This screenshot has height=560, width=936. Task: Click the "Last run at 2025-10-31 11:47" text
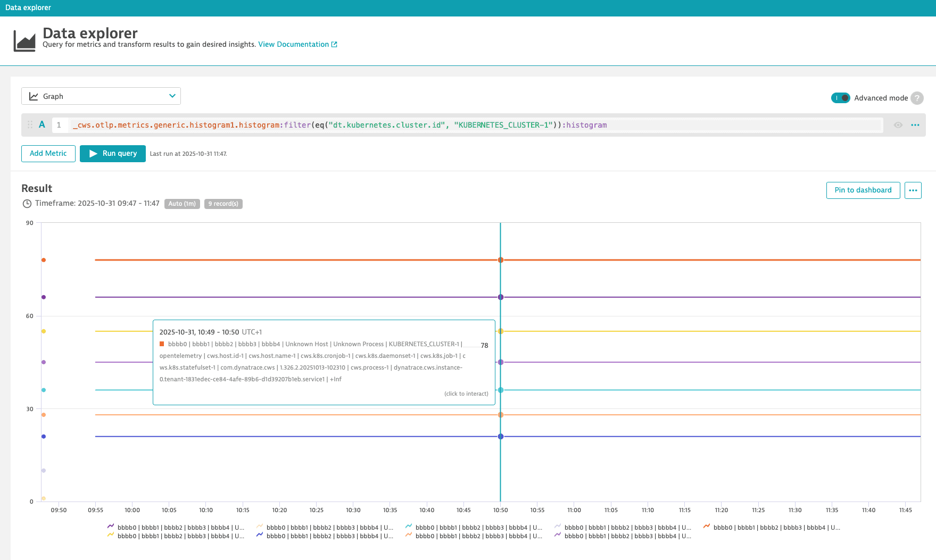coord(188,154)
